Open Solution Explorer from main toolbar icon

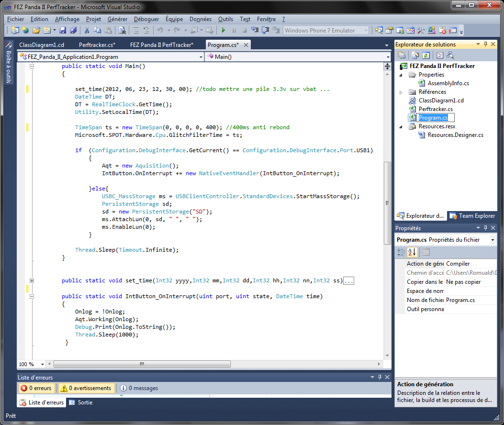pyautogui.click(x=379, y=30)
